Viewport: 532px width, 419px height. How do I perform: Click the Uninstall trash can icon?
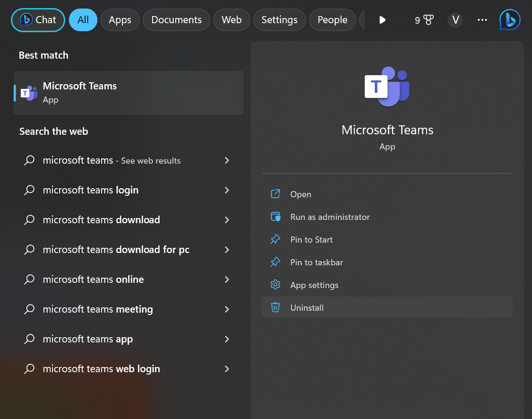[x=275, y=307]
